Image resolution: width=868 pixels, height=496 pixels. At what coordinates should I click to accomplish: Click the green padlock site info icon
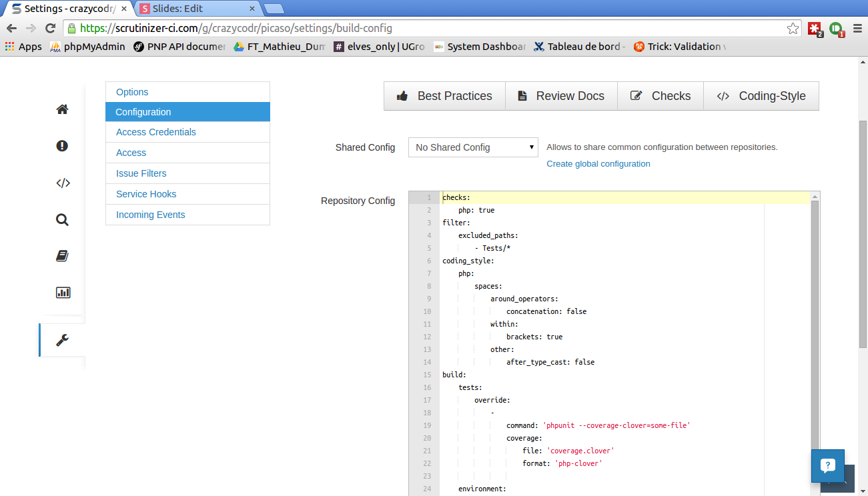[x=71, y=28]
